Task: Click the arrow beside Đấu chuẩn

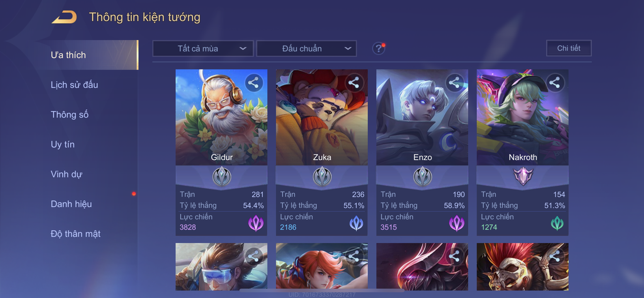Action: [348, 48]
